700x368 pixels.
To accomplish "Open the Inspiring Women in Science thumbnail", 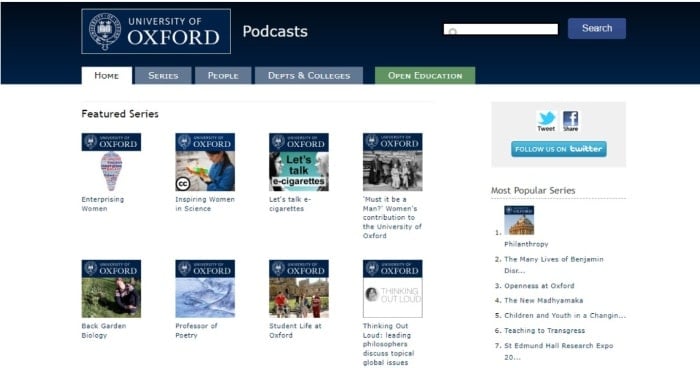I will [x=205, y=162].
